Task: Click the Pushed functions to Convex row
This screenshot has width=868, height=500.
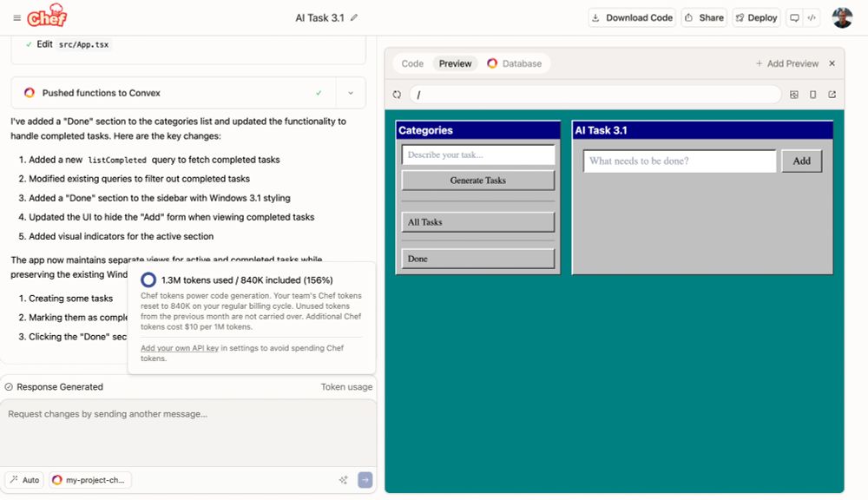Action: tap(174, 93)
